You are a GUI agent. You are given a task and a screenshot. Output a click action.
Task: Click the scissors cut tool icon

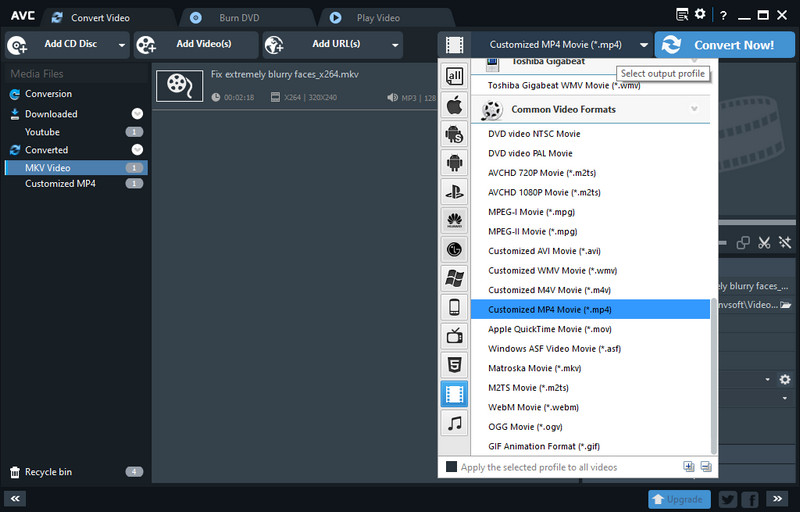(x=764, y=243)
